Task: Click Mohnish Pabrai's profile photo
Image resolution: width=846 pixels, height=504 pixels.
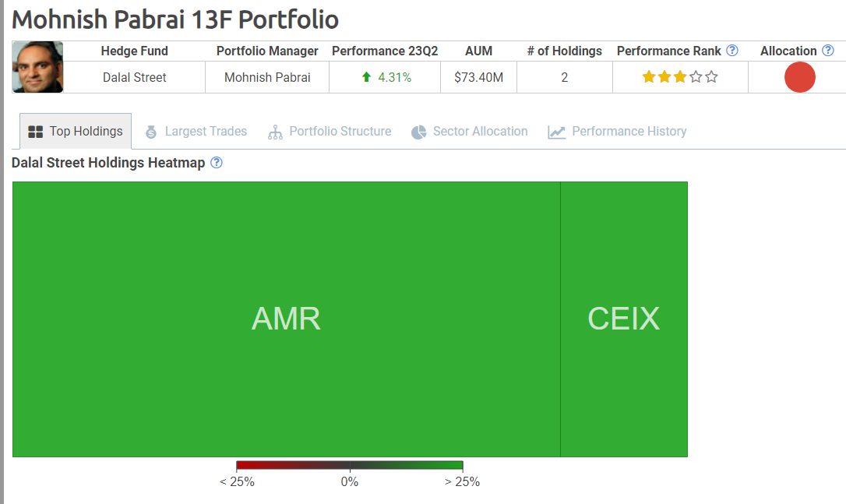Action: point(37,67)
